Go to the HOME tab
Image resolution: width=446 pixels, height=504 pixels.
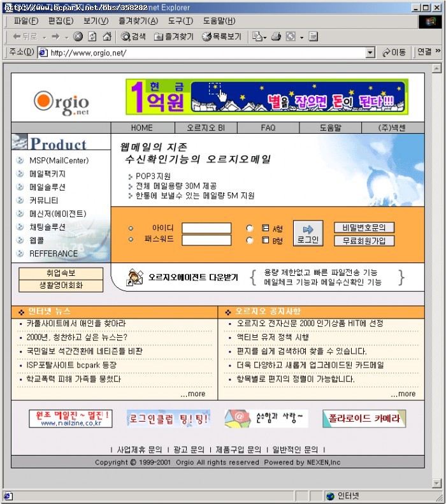142,127
